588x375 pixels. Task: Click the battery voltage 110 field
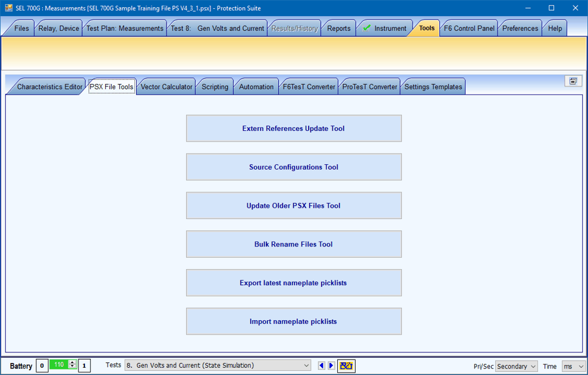point(59,364)
